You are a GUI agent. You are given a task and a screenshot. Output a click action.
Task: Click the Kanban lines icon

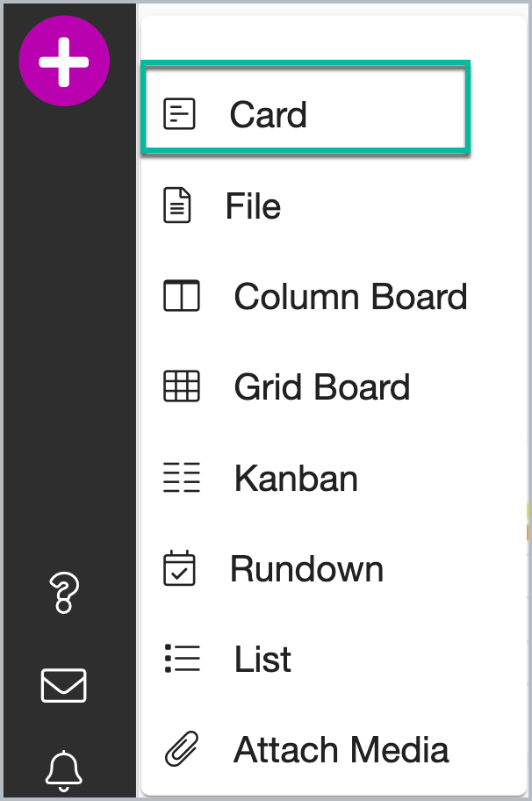coord(181,477)
